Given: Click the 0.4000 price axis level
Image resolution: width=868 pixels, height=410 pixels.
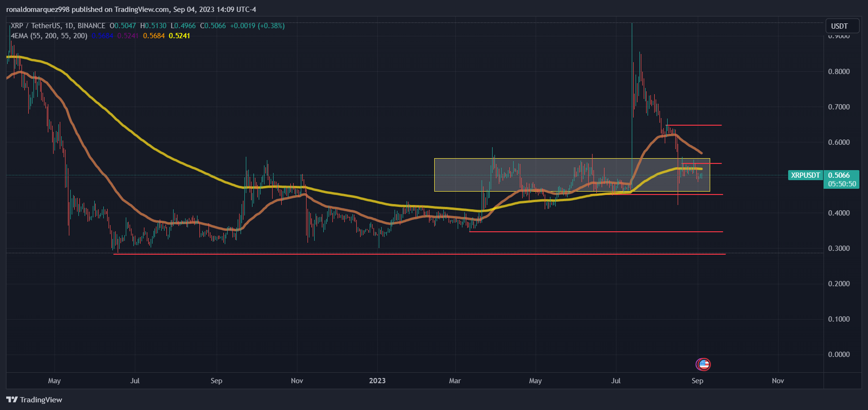Looking at the screenshot, I should (x=839, y=213).
